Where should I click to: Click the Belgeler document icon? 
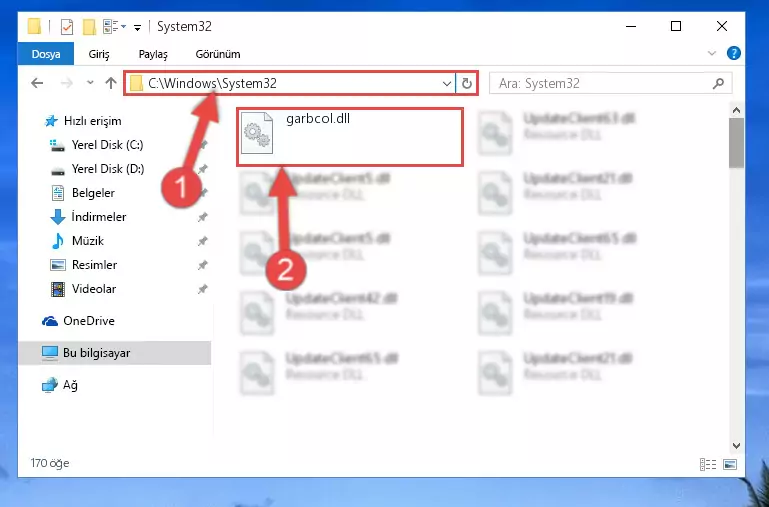[58, 193]
